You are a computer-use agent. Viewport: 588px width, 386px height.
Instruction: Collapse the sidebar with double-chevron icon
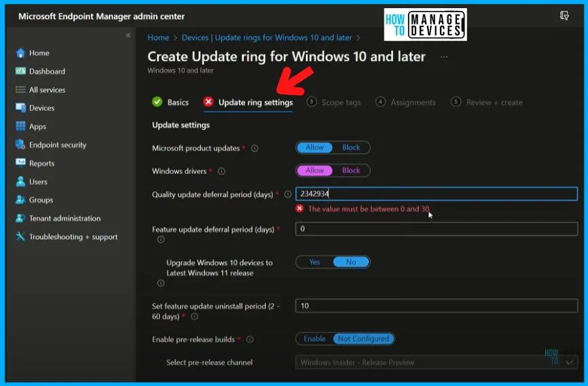(x=128, y=35)
